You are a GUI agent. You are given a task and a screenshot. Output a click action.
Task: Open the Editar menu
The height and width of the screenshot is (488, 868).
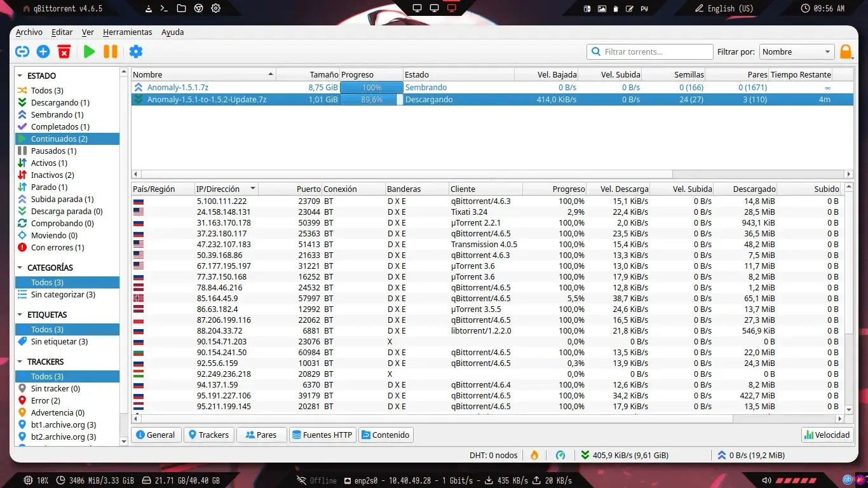click(x=62, y=32)
